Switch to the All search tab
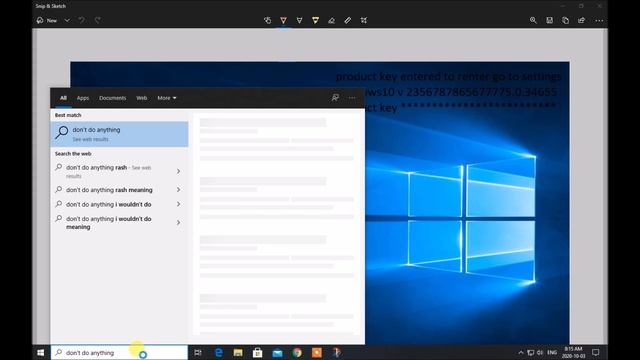 pyautogui.click(x=63, y=98)
